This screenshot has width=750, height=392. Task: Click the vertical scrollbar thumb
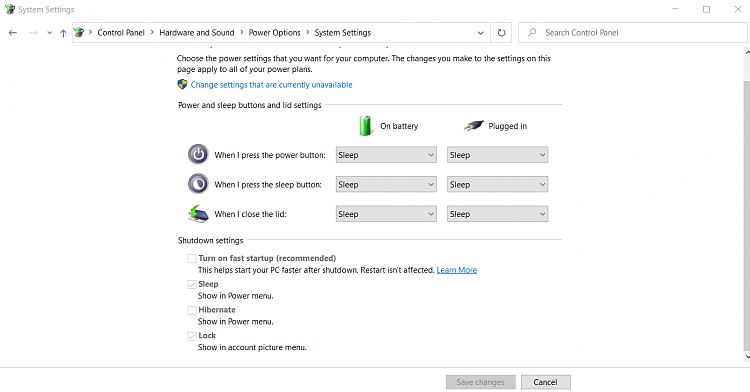[747, 215]
